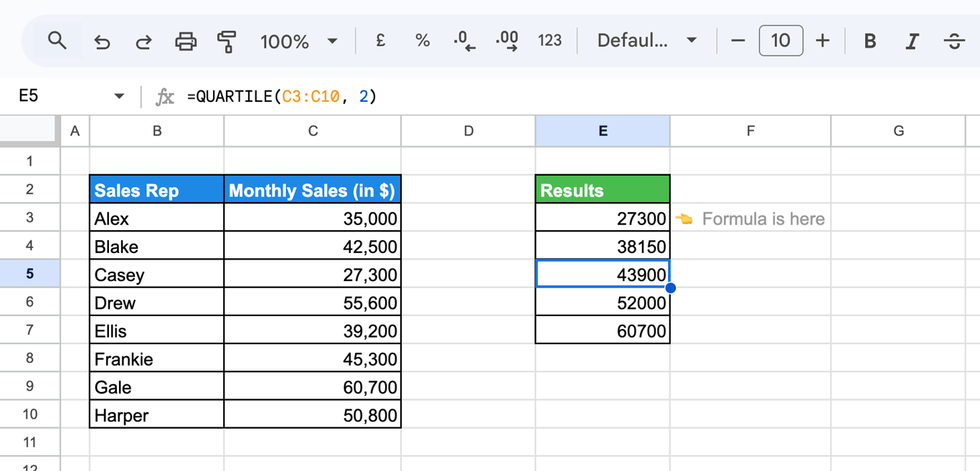Image resolution: width=980 pixels, height=471 pixels.
Task: Click the font size field showing 10
Action: pyautogui.click(x=781, y=41)
